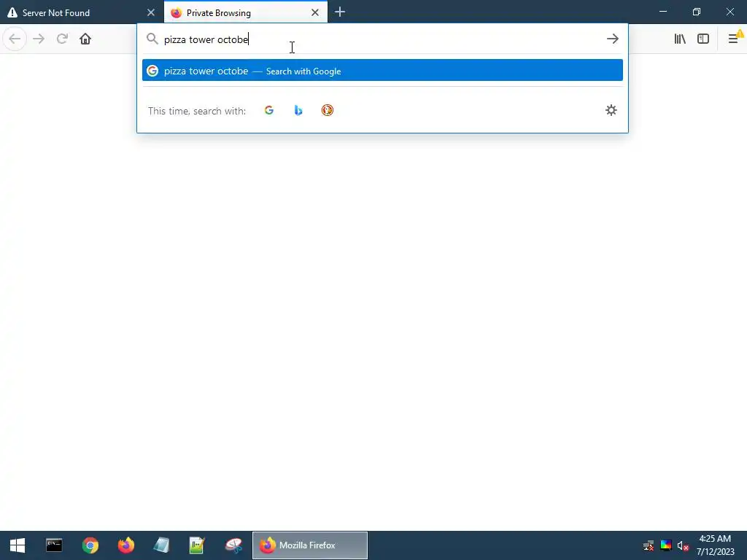Search this time with Google icon
This screenshot has height=560, width=747.
coord(269,111)
